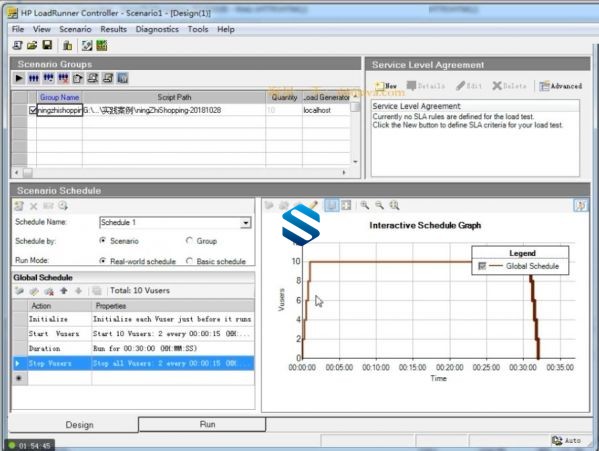Click the icon at far right of graph toolbar
This screenshot has height=451, width=599.
click(581, 205)
